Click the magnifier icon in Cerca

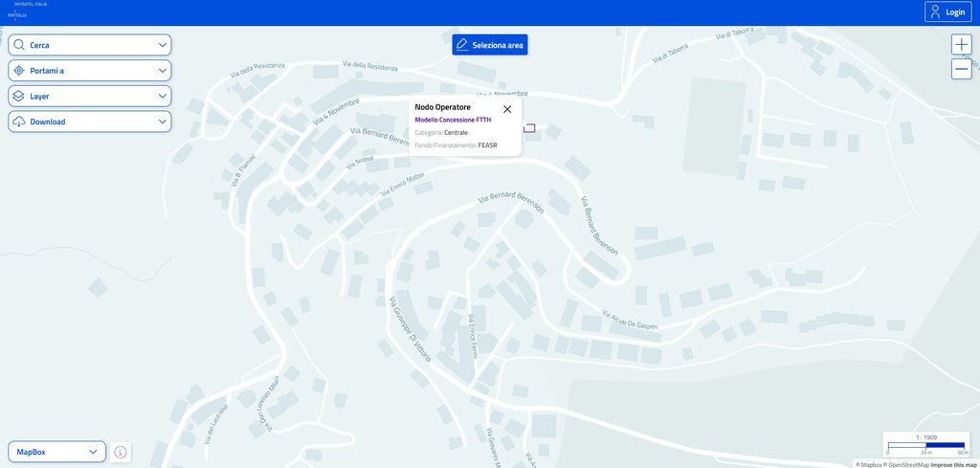coord(19,45)
